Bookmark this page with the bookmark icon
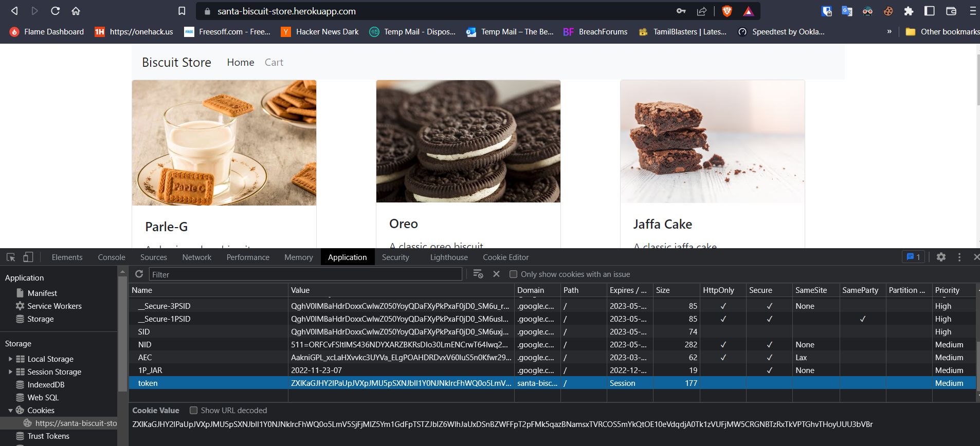This screenshot has width=980, height=446. pos(182,11)
